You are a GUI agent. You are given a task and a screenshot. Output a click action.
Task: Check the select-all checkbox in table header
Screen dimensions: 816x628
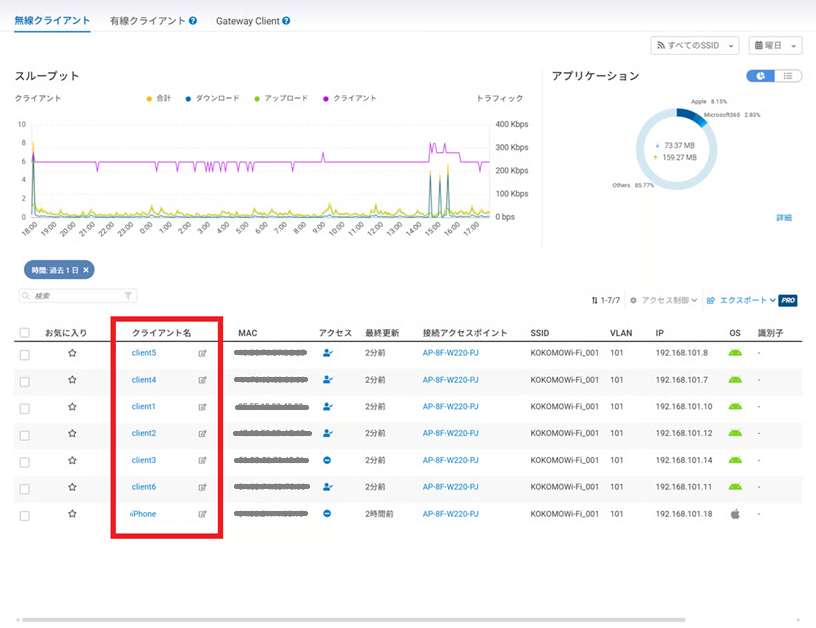click(24, 332)
